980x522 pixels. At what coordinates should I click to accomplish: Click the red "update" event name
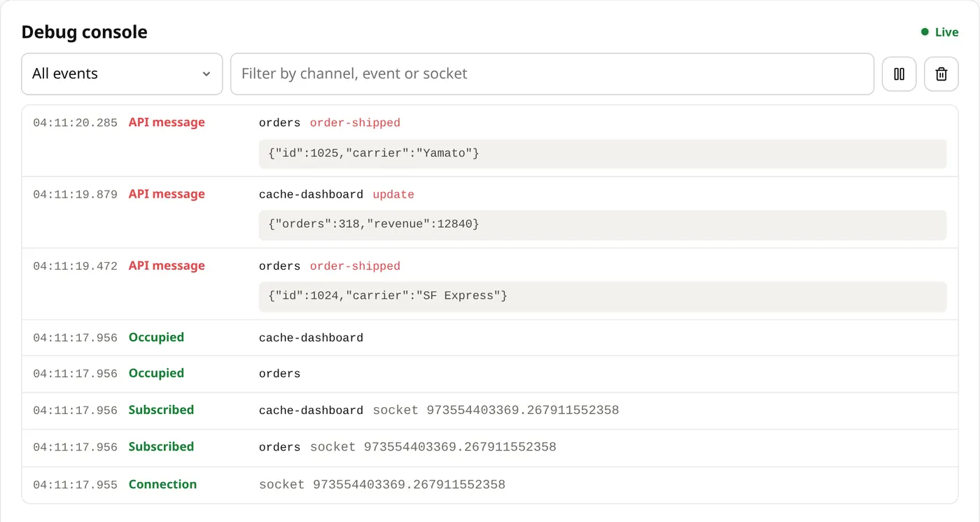[393, 194]
